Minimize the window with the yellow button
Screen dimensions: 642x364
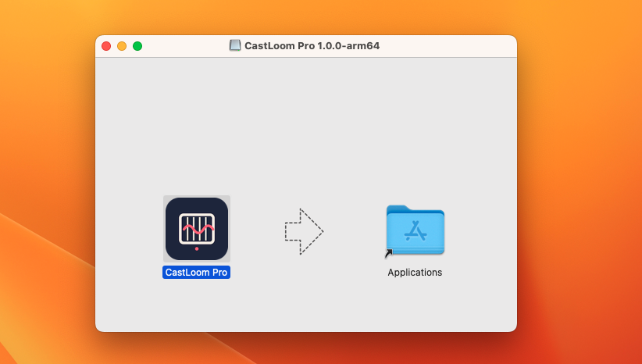(x=122, y=46)
